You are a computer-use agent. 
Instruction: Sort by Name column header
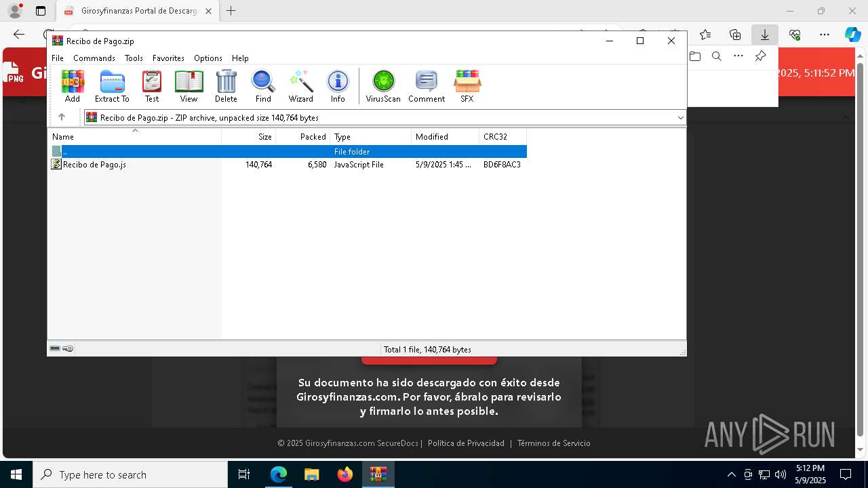pos(135,137)
